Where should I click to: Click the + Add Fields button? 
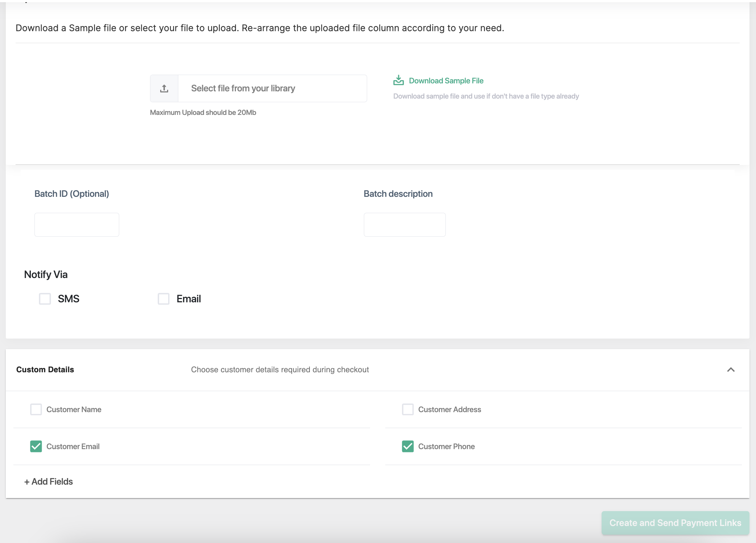click(x=49, y=482)
